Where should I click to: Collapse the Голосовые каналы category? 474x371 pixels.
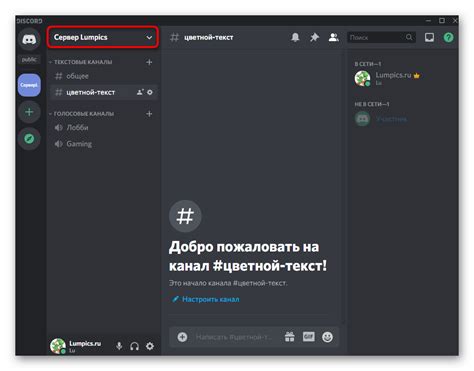click(x=82, y=114)
